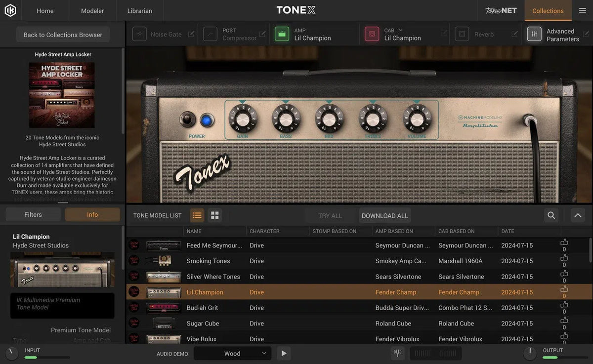
Task: Click the Reverb slot icon
Action: (x=462, y=34)
